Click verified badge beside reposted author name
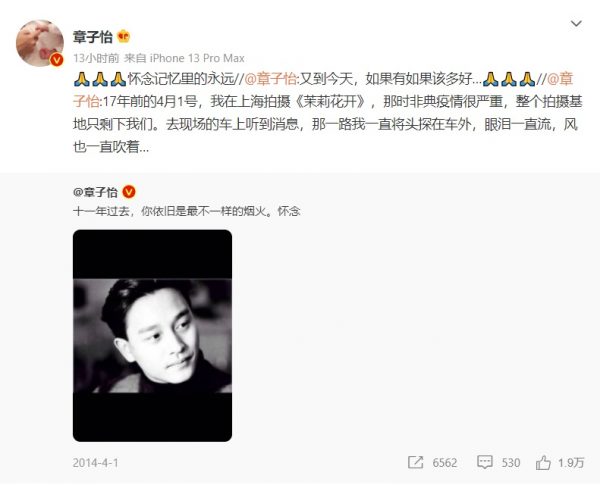The height and width of the screenshot is (485, 600). (129, 192)
